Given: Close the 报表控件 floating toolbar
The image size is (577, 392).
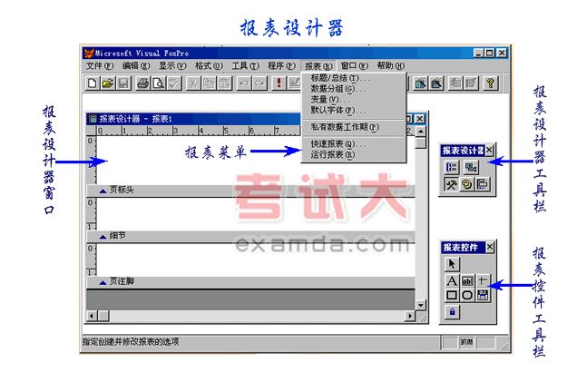Looking at the screenshot, I should 489,248.
